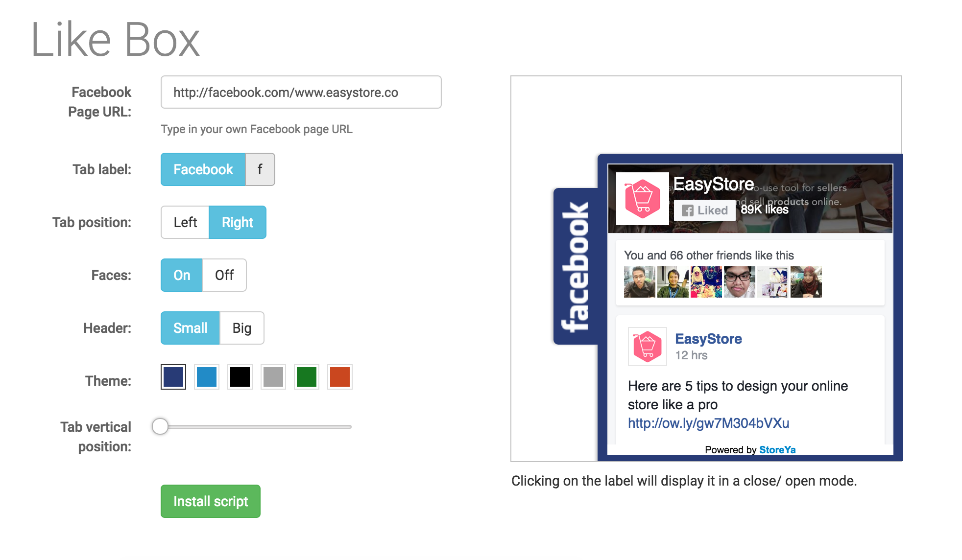Click the vertical facebook tab label

click(576, 266)
